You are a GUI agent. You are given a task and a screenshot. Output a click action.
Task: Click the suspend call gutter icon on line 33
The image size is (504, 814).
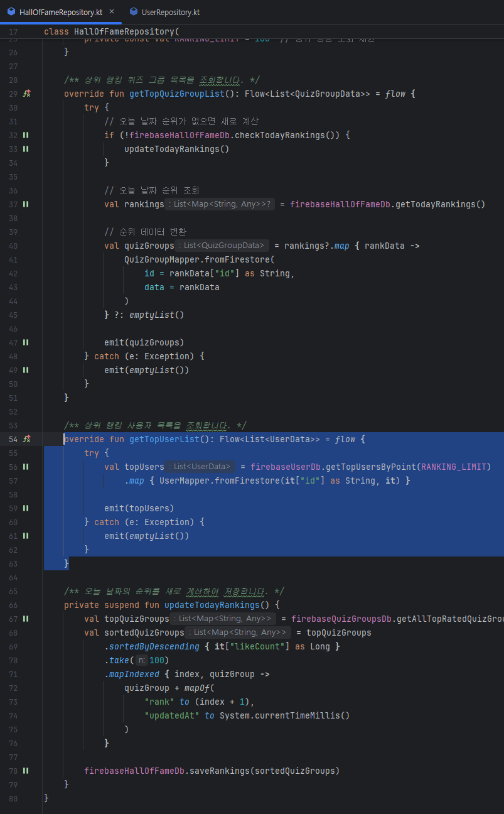point(26,149)
